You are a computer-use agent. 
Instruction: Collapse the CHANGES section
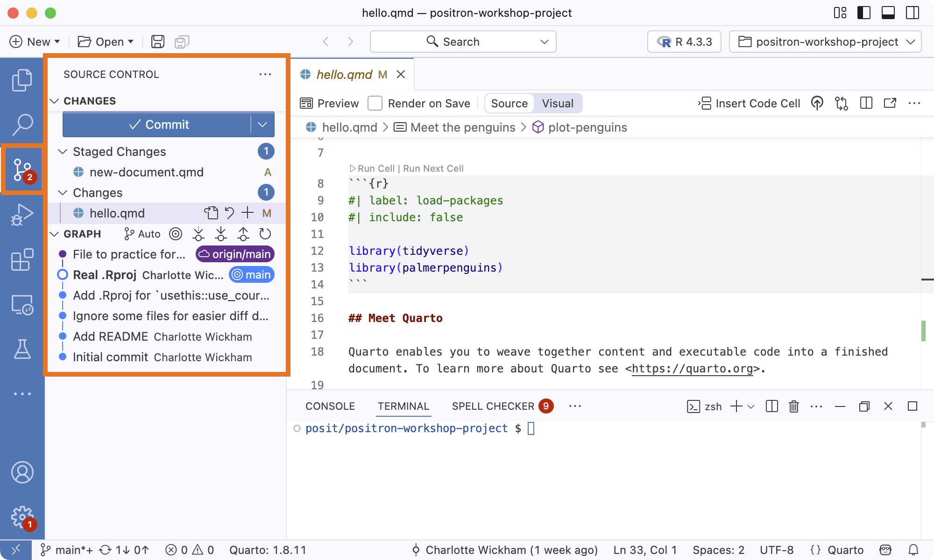(54, 101)
